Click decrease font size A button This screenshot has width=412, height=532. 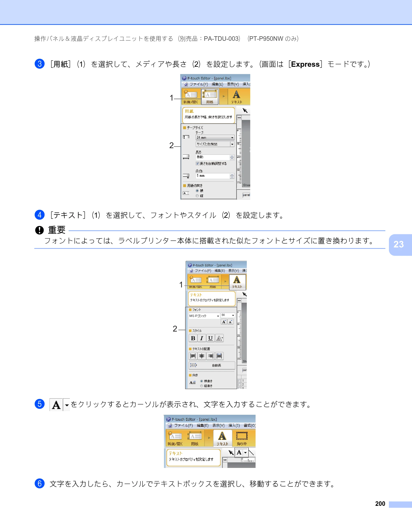tap(230, 322)
